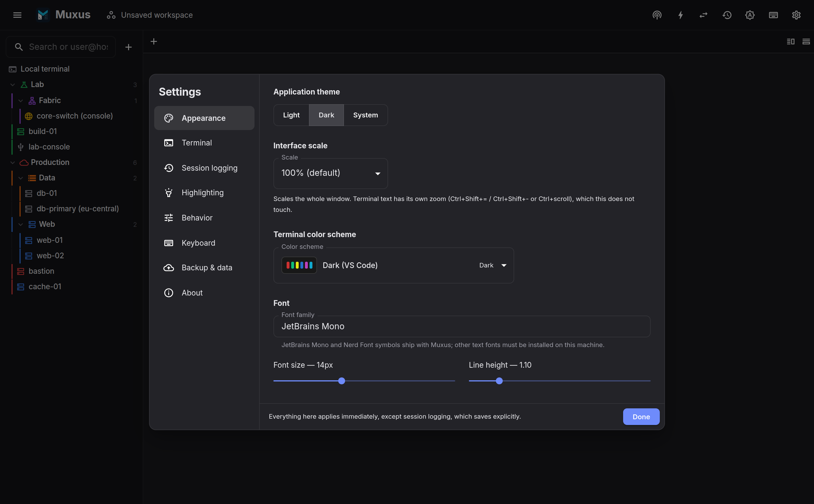Click the broadcast input icon in header
The height and width of the screenshot is (504, 814).
(657, 15)
